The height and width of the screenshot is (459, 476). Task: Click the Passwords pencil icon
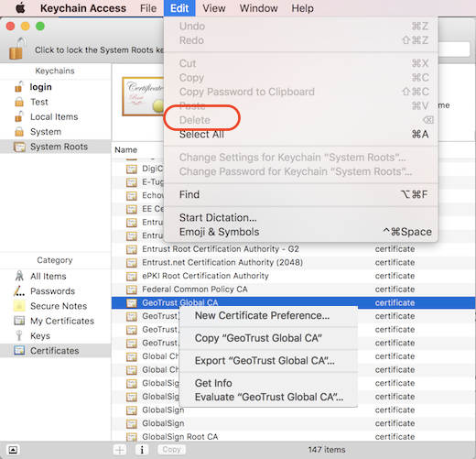(x=19, y=291)
